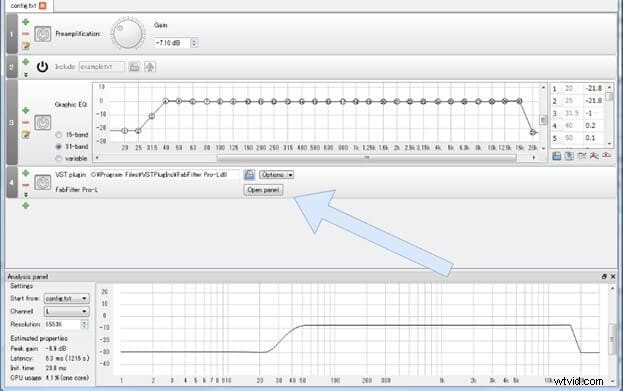Toggle the Include filter power button

tap(43, 67)
